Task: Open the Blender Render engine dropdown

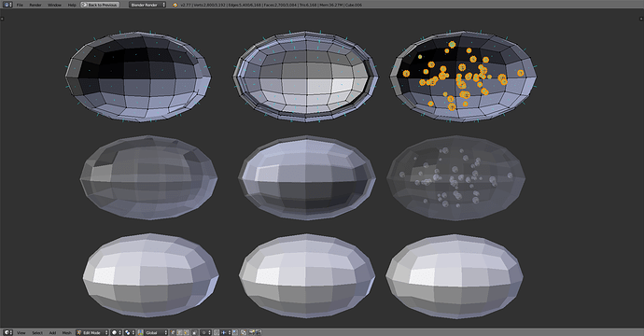Action: 147,5
